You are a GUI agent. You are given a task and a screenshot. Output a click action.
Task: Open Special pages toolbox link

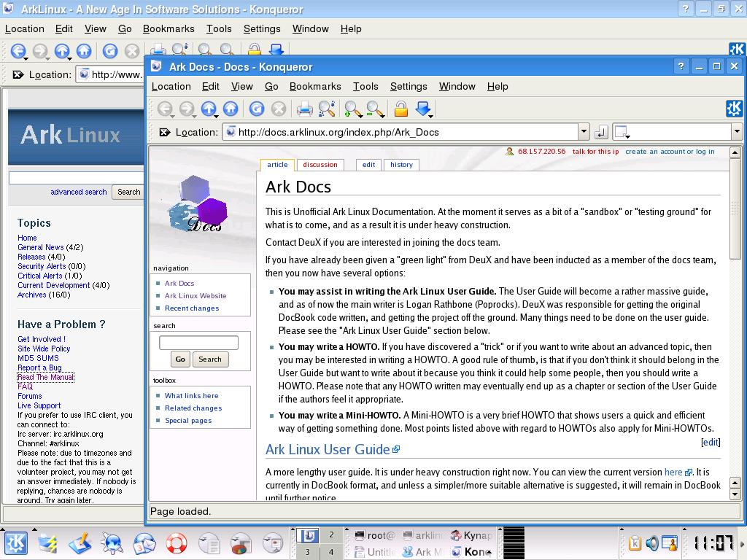[188, 421]
